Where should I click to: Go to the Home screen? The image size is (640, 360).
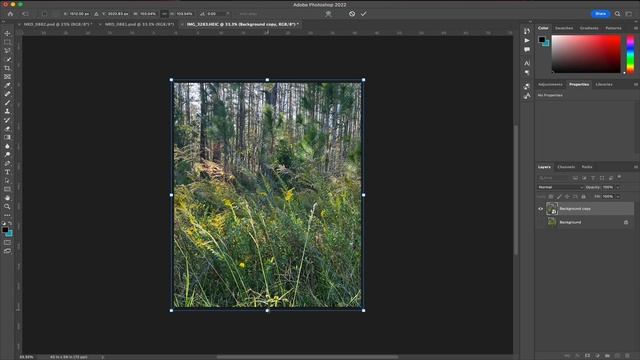(10, 14)
